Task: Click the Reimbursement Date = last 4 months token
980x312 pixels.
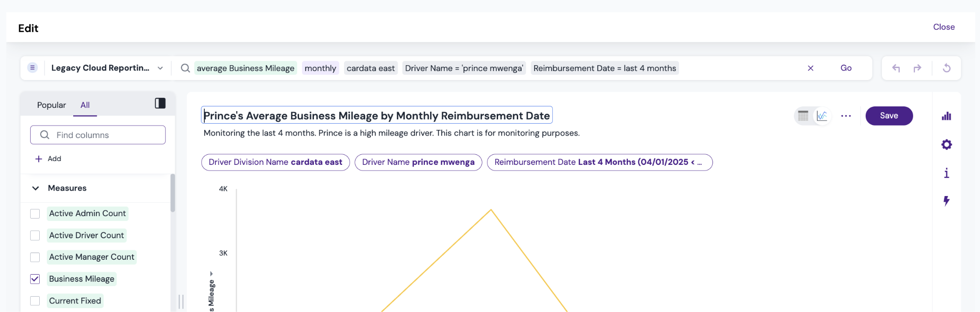Action: tap(605, 68)
